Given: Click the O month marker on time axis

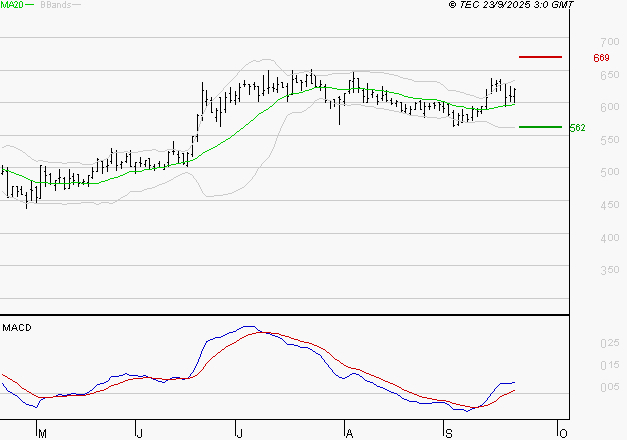Looking at the screenshot, I should (564, 433).
